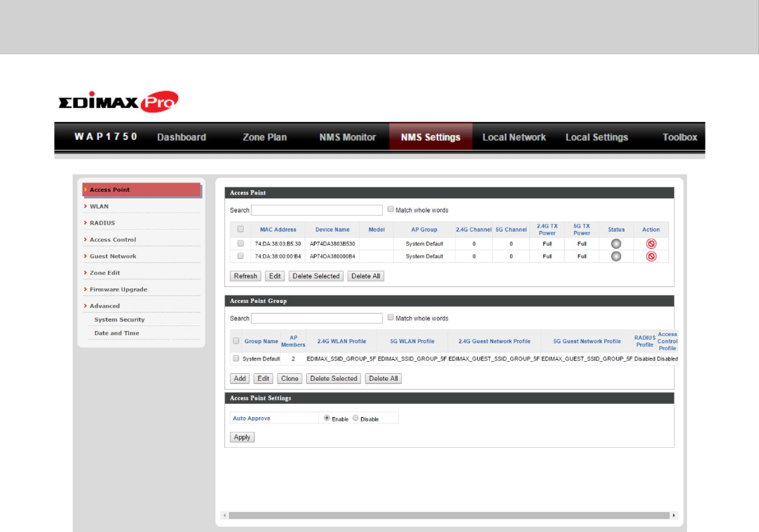Click the WAP1750 model label
The width and height of the screenshot is (759, 532).
[105, 137]
